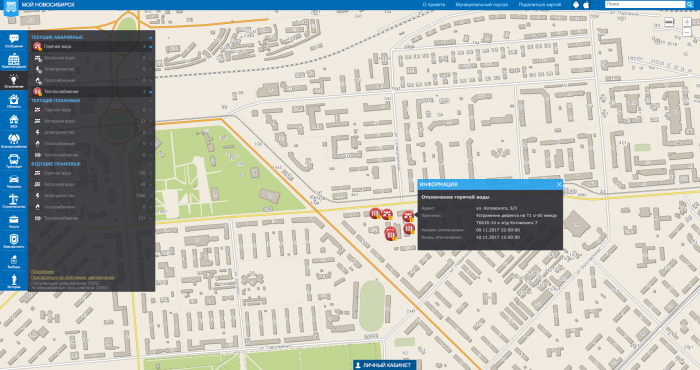Open the ЖКХ house icon in sidebar
The height and width of the screenshot is (370, 700).
pos(14,121)
